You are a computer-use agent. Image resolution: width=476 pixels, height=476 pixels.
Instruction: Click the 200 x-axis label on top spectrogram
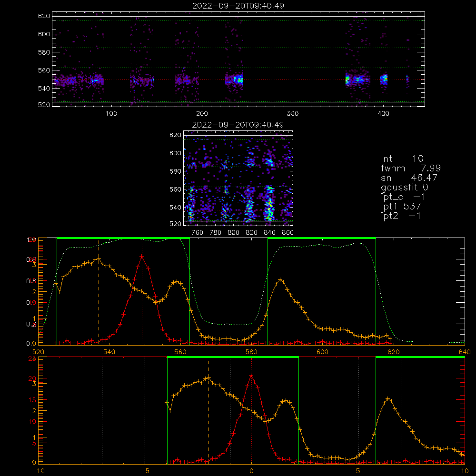(x=202, y=114)
